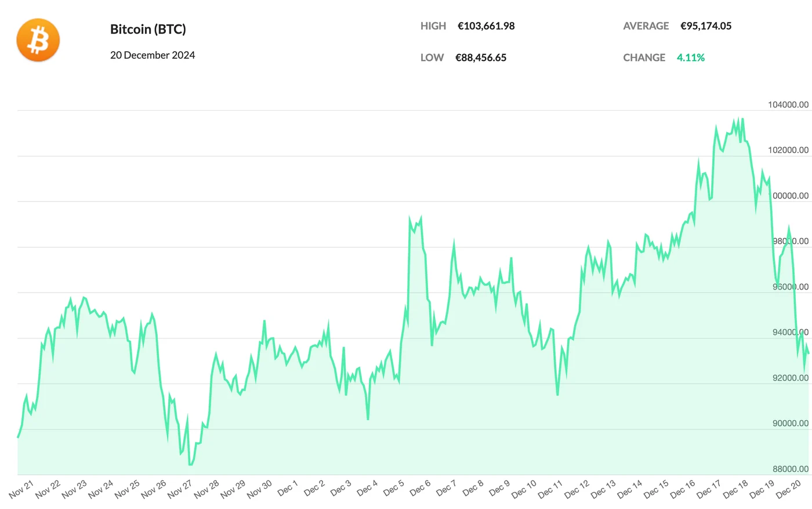Click the Dec 19 x-axis label
Viewport: 812px width, 509px height.
[762, 489]
